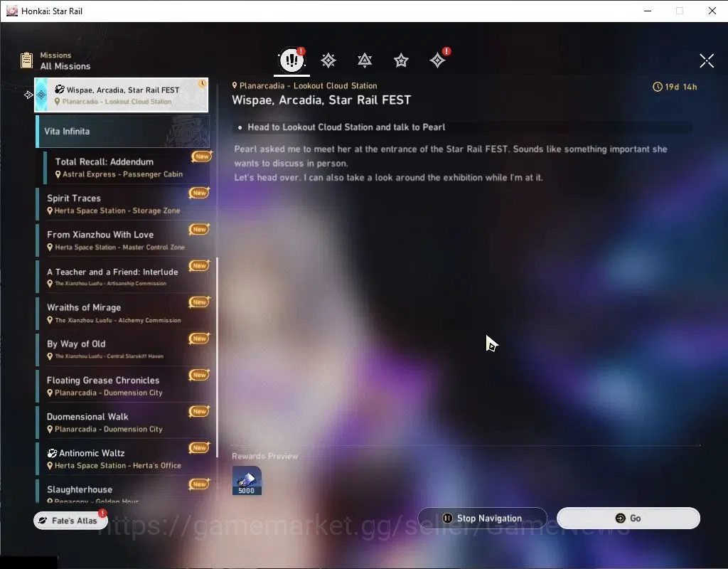Click New badge on Wraiths of Mirage
The height and width of the screenshot is (569, 728).
(199, 302)
